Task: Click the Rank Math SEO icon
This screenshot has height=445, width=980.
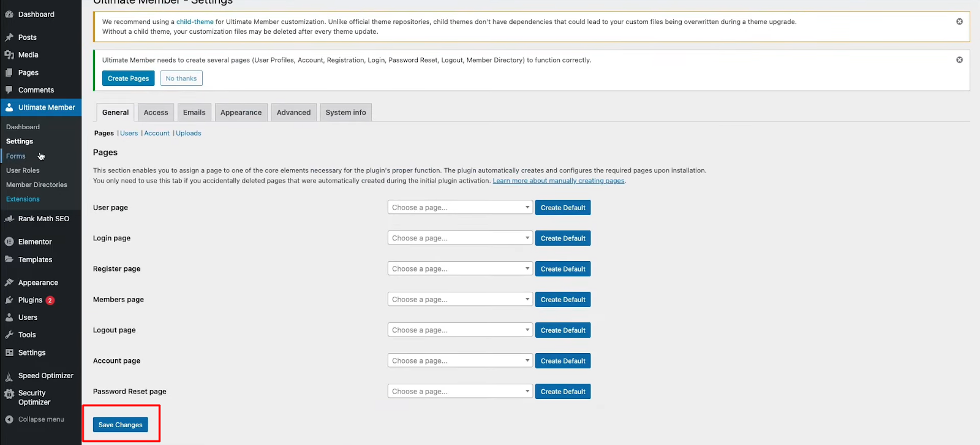Action: click(9, 219)
